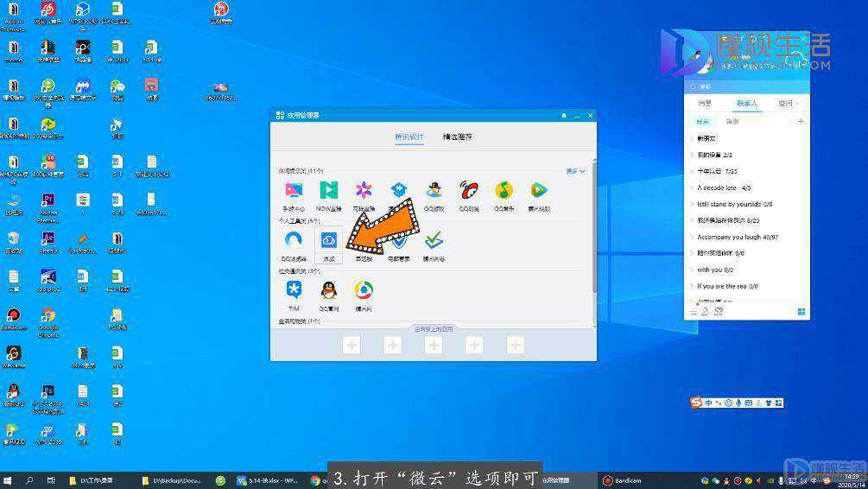Screen dimensions: 868x489
Task: Open the NOW直播 app icon
Action: click(328, 191)
